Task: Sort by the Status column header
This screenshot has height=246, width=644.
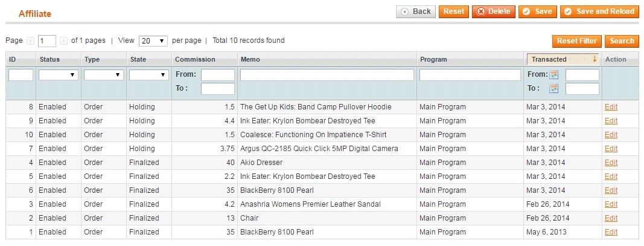Action: [x=49, y=59]
